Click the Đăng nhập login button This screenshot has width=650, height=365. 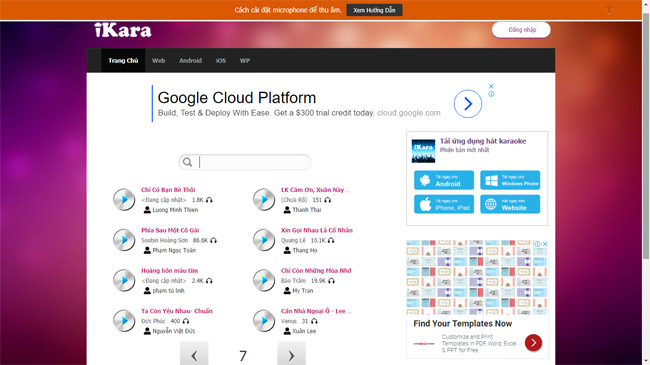(x=521, y=30)
